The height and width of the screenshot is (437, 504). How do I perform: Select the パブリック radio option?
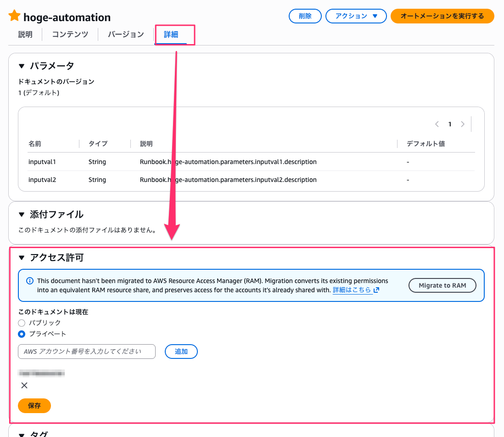click(22, 323)
